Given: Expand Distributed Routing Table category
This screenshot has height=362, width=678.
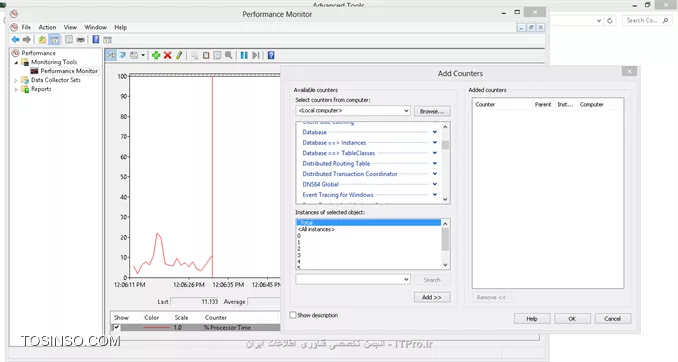Looking at the screenshot, I should pyautogui.click(x=435, y=163).
